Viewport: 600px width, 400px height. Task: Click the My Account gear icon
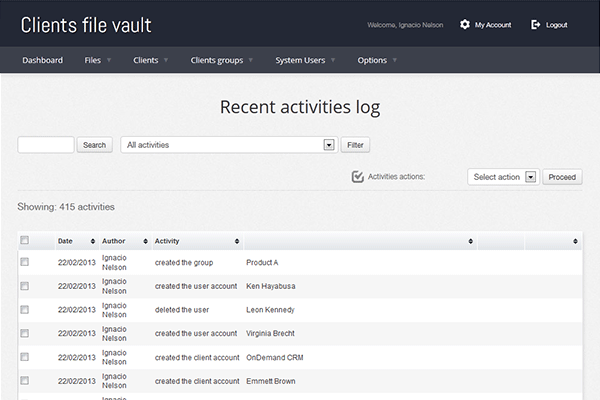click(464, 24)
